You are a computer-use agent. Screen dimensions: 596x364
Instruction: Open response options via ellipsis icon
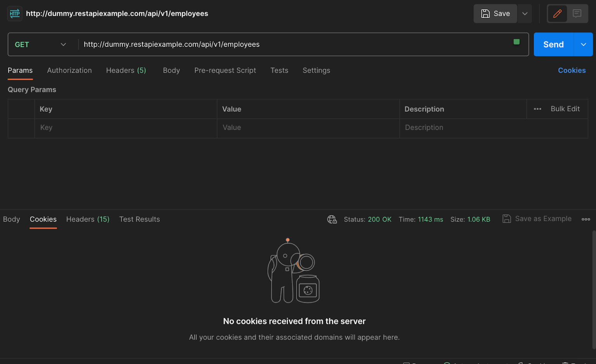[x=586, y=219]
